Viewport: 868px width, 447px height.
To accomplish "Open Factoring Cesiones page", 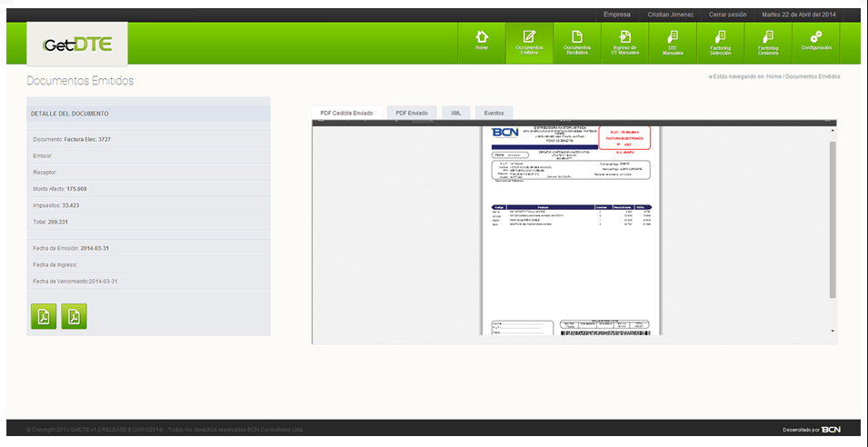I will 768,41.
